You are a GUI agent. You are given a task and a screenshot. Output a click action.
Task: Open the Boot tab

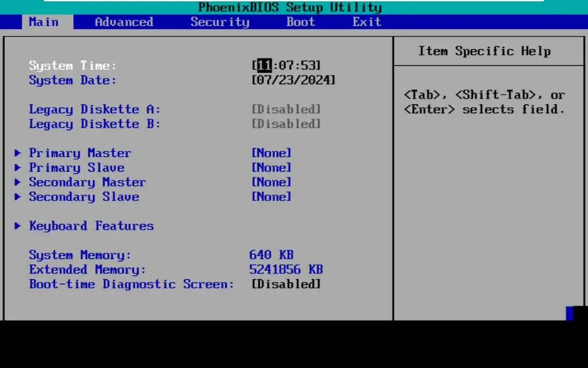(301, 22)
